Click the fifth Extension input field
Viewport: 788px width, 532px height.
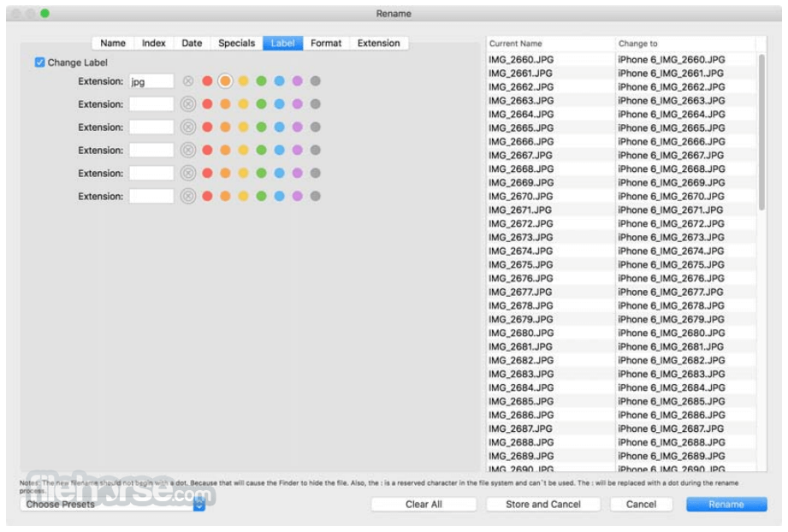click(x=151, y=174)
